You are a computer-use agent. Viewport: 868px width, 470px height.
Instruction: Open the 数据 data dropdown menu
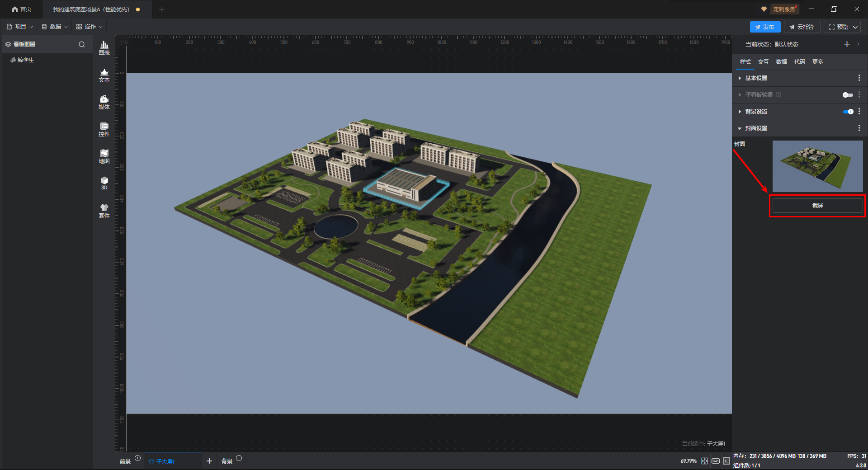pyautogui.click(x=55, y=27)
